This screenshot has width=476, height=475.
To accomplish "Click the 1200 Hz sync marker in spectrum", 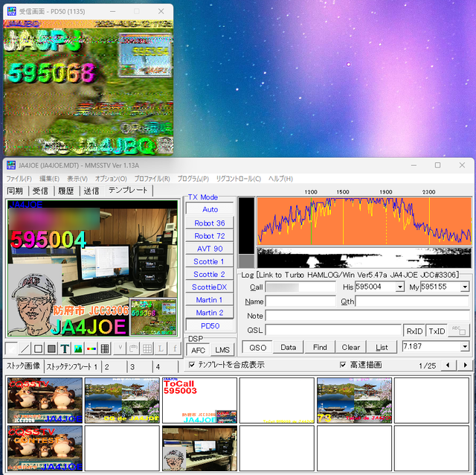I will tap(311, 221).
